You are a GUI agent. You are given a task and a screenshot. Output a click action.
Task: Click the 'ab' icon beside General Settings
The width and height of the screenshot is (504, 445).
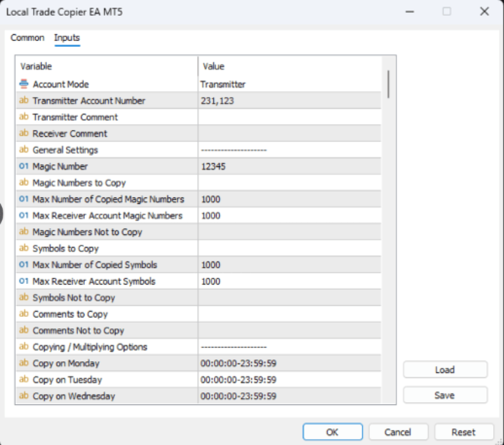click(24, 149)
